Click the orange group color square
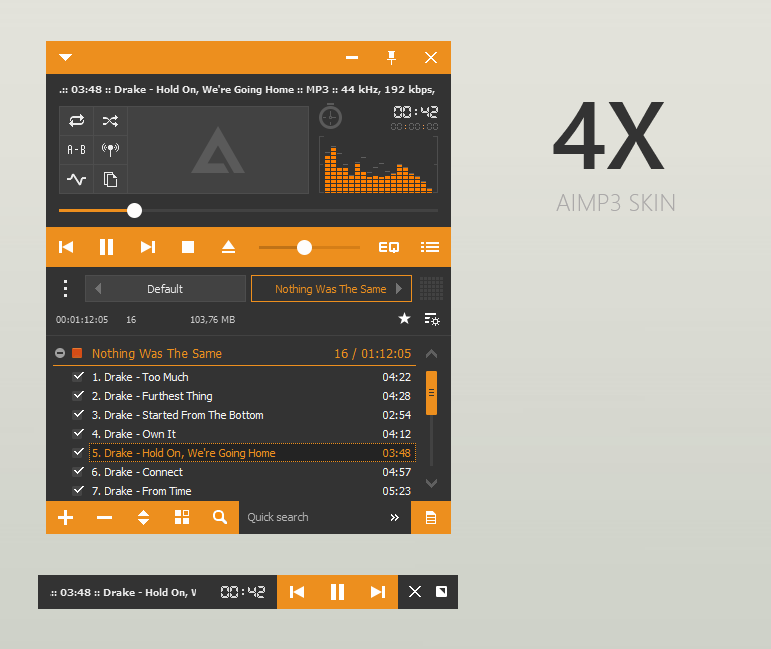 pos(77,353)
